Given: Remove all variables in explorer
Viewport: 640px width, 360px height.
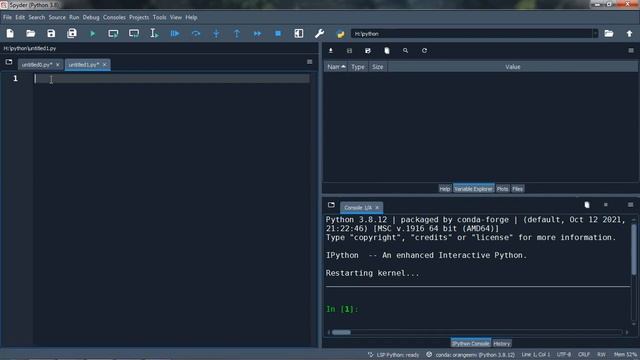Looking at the screenshot, I should 387,51.
